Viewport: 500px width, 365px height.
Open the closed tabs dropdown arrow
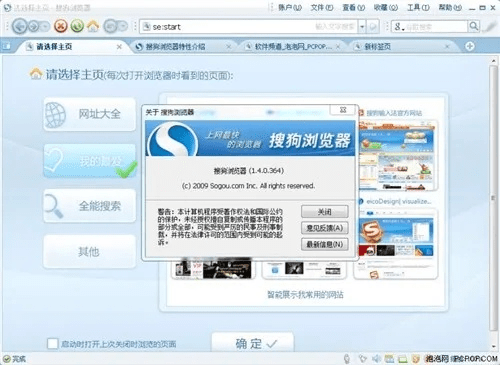(123, 26)
